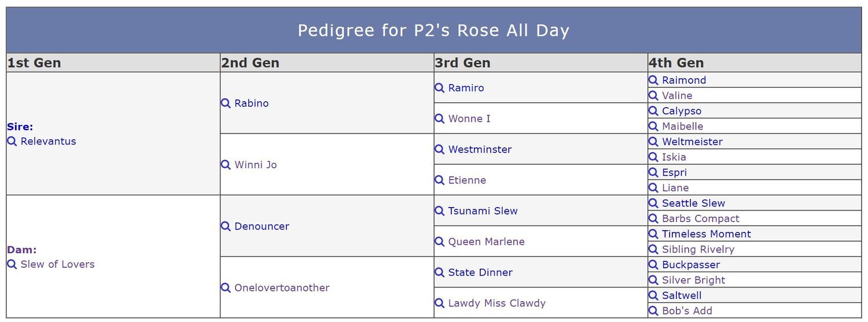
Task: Follow the Queen Marlene link
Action: [486, 242]
